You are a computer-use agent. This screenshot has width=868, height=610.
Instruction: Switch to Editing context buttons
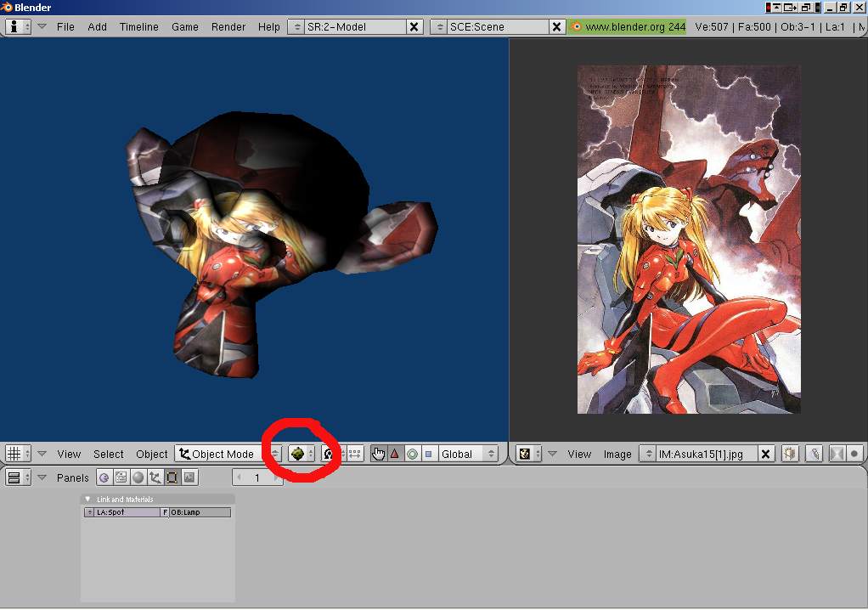click(x=172, y=477)
